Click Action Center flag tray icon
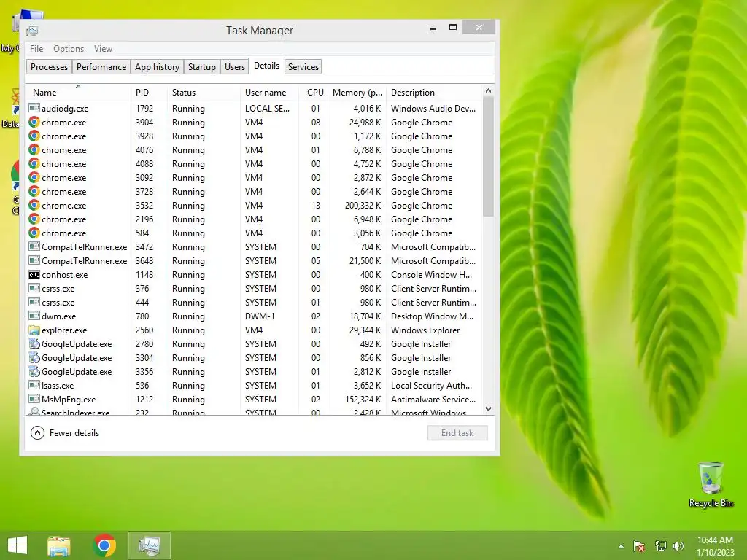The image size is (747, 560). (639, 546)
